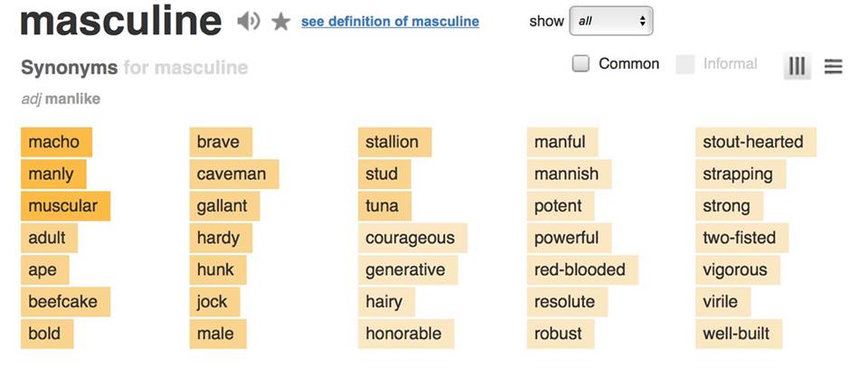Click the word 'caveman'
The width and height of the screenshot is (868, 368).
click(231, 175)
